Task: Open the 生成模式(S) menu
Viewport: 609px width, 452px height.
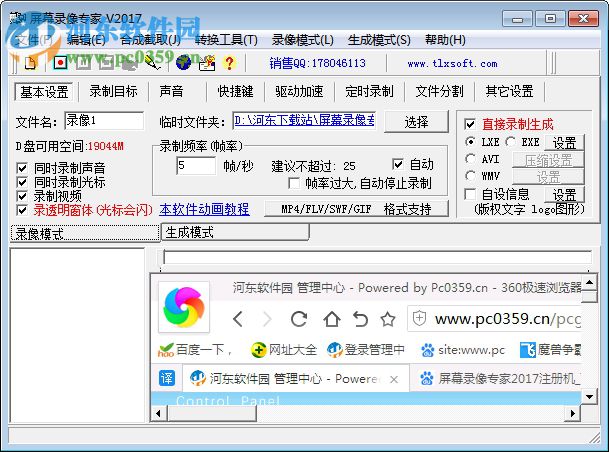Action: coord(379,40)
